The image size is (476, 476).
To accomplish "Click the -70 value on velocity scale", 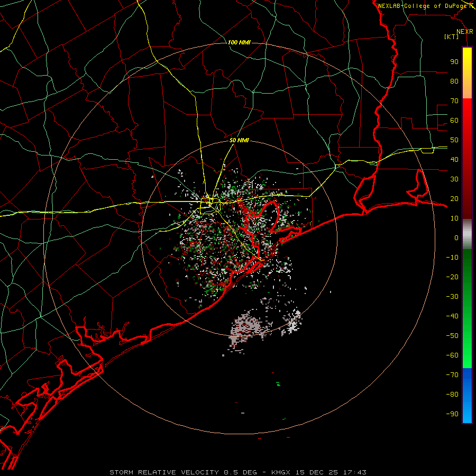I will click(452, 375).
